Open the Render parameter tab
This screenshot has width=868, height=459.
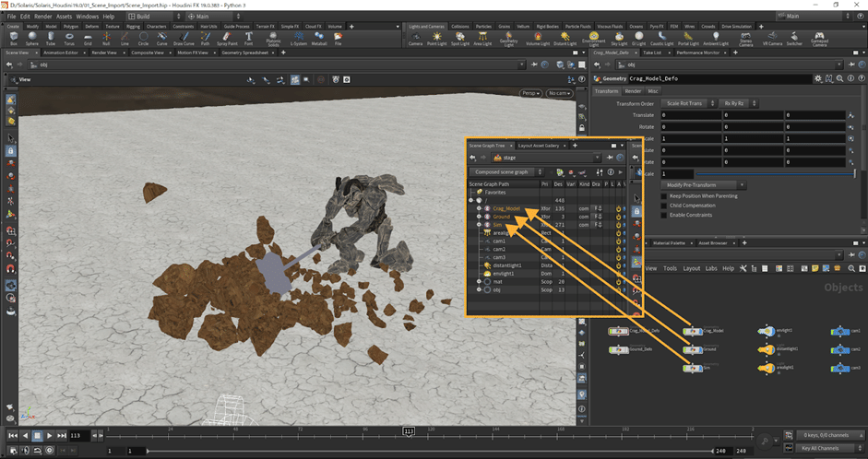click(x=633, y=91)
